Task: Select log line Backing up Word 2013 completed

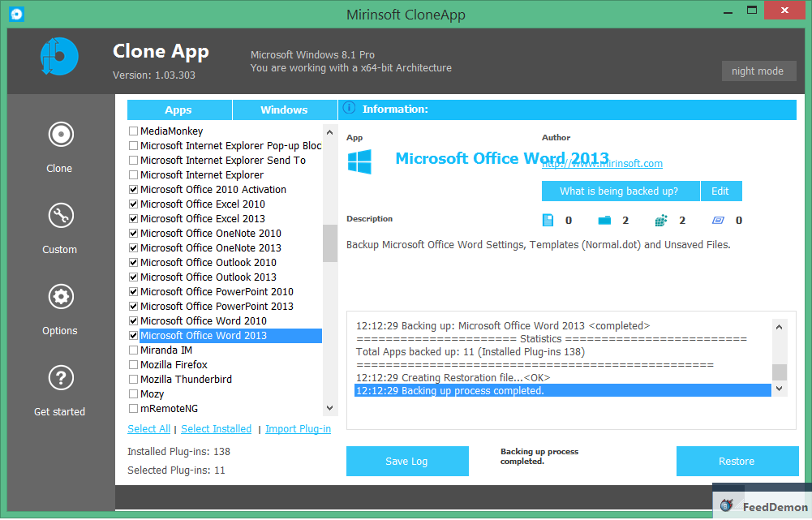Action: tap(563, 326)
